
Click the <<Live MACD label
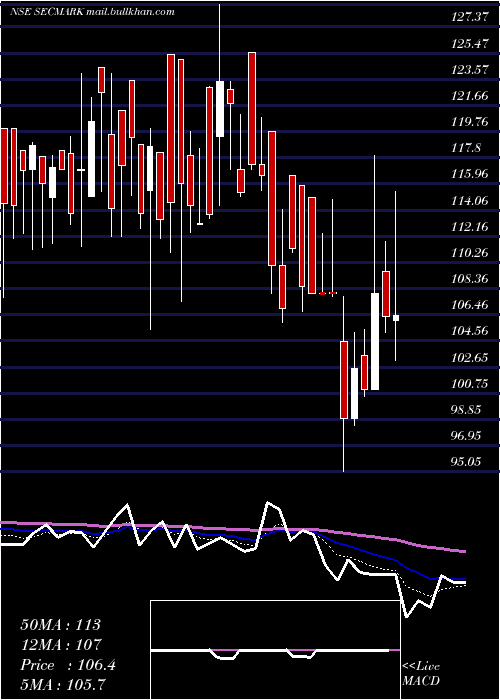point(421,673)
